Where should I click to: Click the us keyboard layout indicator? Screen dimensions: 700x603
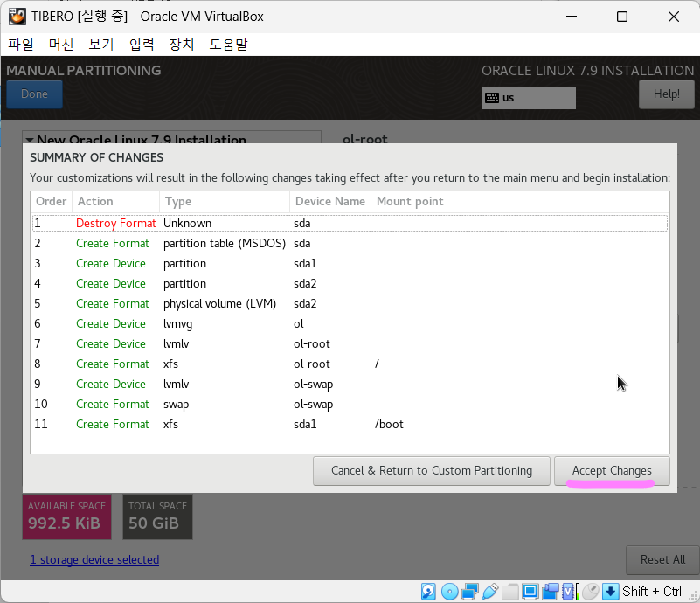[x=529, y=98]
